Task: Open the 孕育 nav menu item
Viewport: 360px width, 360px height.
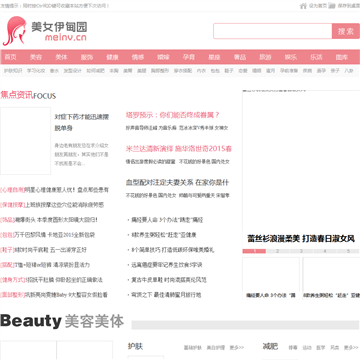Action: tap(189, 57)
